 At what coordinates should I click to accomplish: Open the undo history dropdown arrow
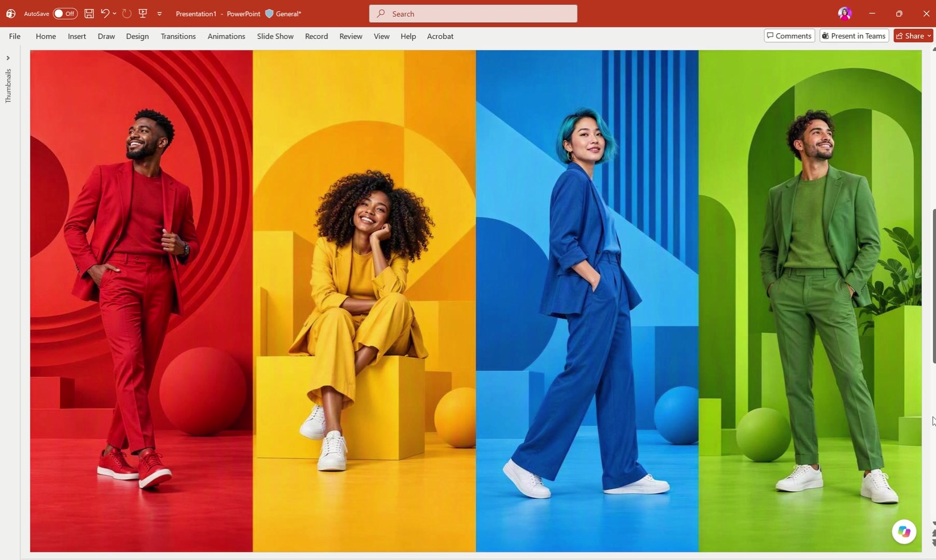[115, 13]
